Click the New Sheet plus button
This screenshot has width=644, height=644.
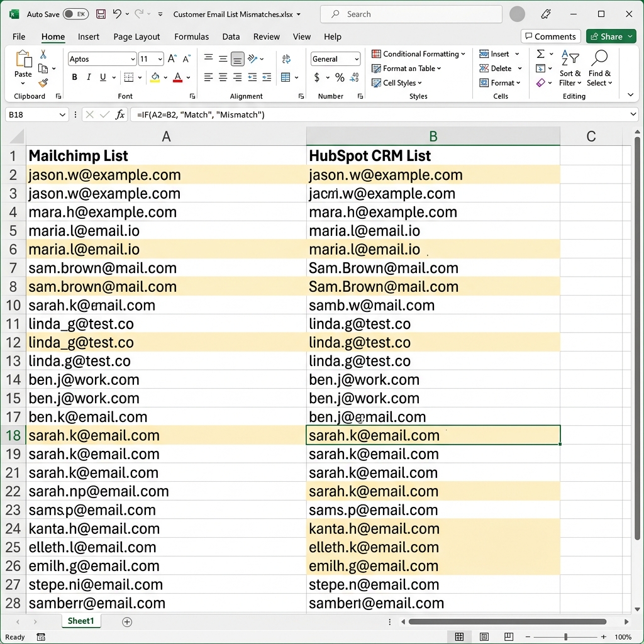(127, 622)
